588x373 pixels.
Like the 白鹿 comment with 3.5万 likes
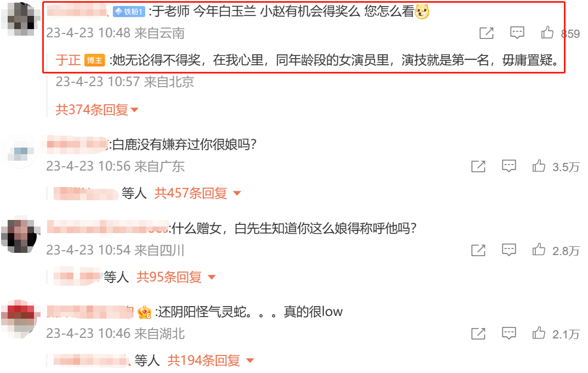tap(539, 166)
